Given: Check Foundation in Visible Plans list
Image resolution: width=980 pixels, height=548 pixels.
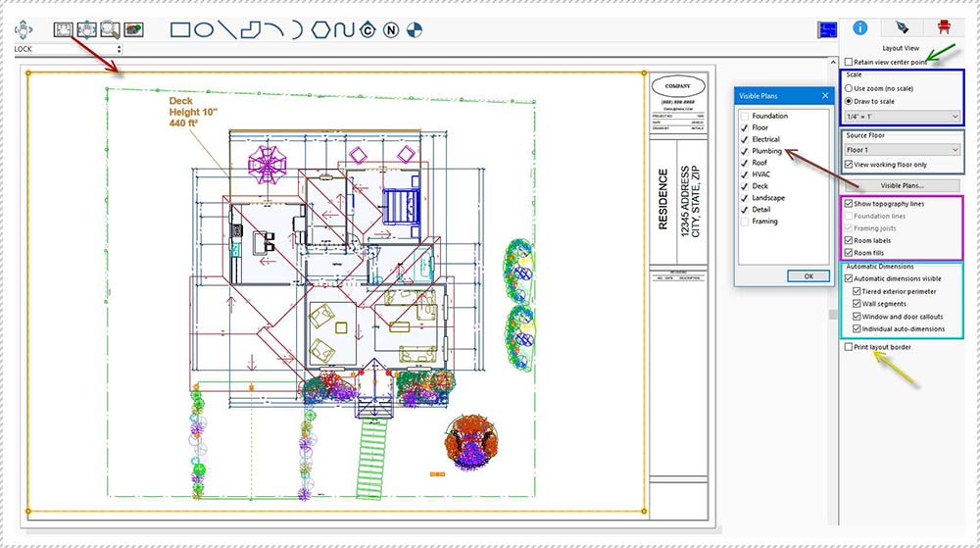Looking at the screenshot, I should 745,116.
